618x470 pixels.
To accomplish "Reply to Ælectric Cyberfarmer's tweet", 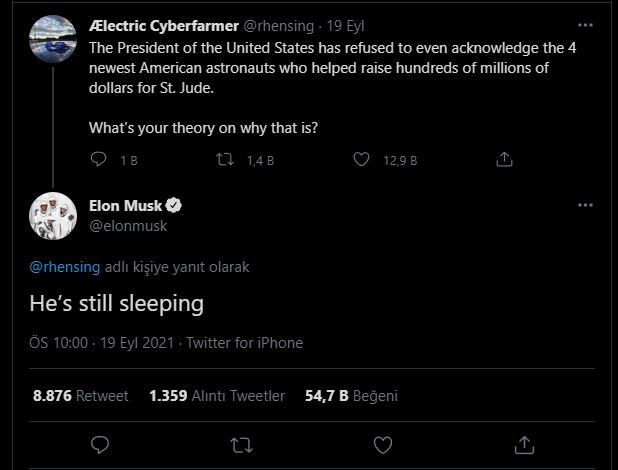I will coord(98,159).
